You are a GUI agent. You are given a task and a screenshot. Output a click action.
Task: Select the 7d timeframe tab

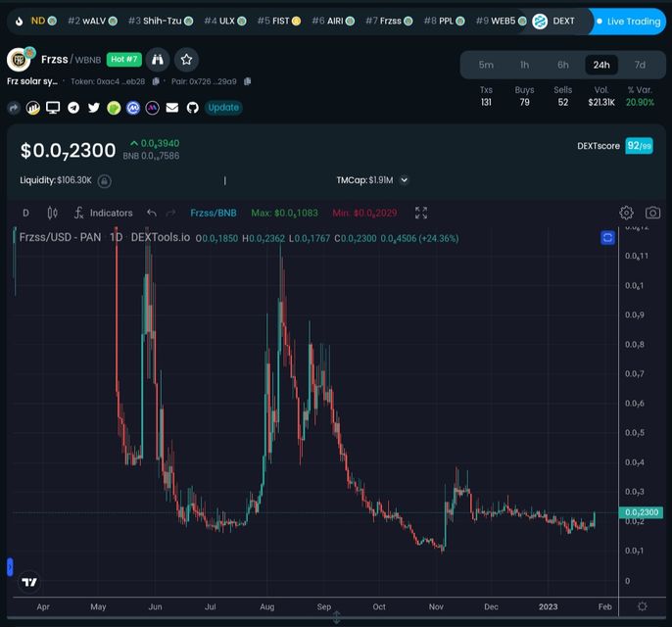coord(640,65)
